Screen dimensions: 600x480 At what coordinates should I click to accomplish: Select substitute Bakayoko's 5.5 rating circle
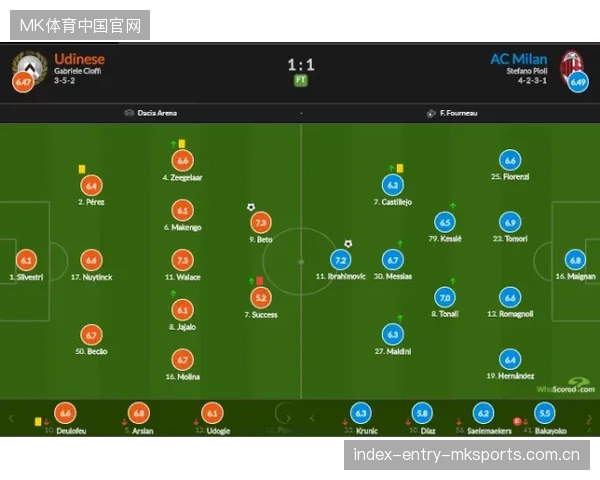pyautogui.click(x=545, y=413)
